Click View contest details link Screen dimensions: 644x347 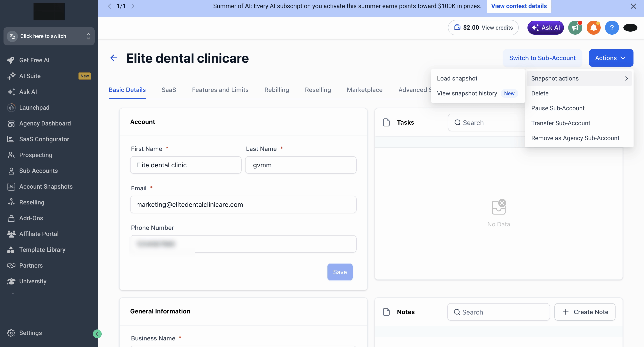pyautogui.click(x=519, y=6)
